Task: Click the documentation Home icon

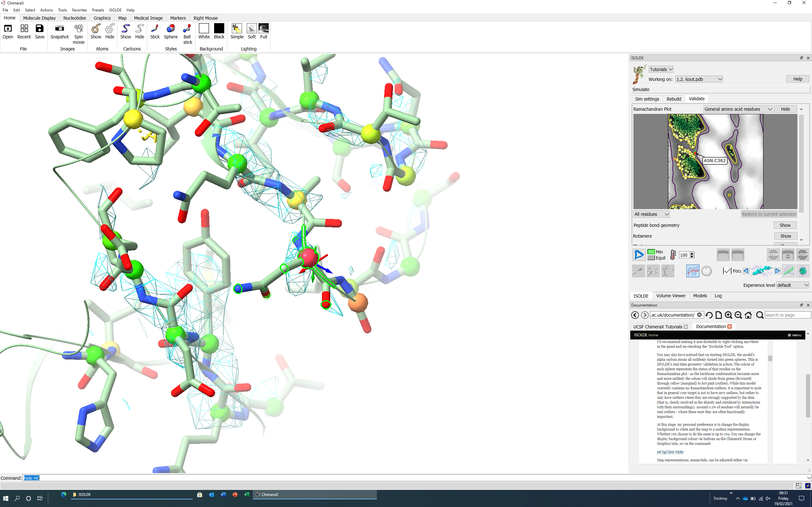Action: tap(748, 315)
